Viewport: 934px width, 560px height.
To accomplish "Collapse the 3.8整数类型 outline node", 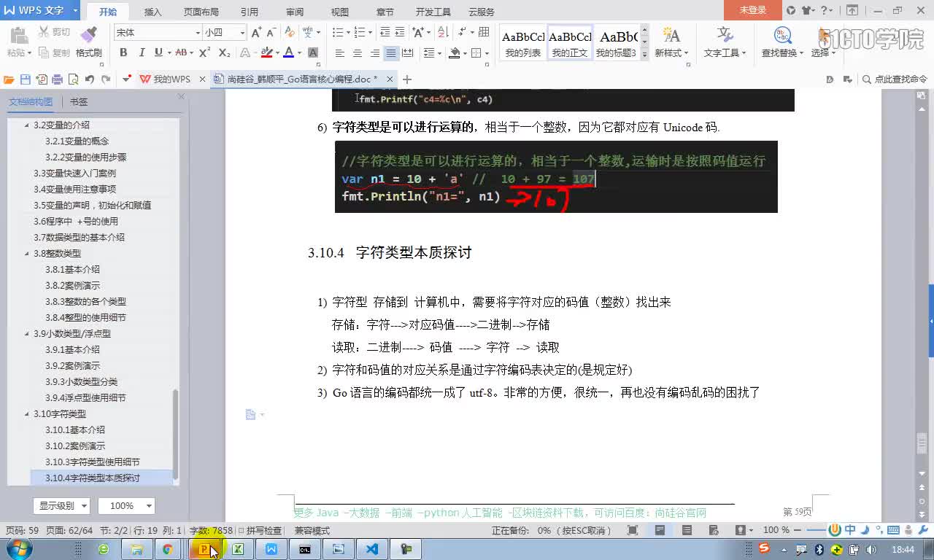I will point(27,253).
